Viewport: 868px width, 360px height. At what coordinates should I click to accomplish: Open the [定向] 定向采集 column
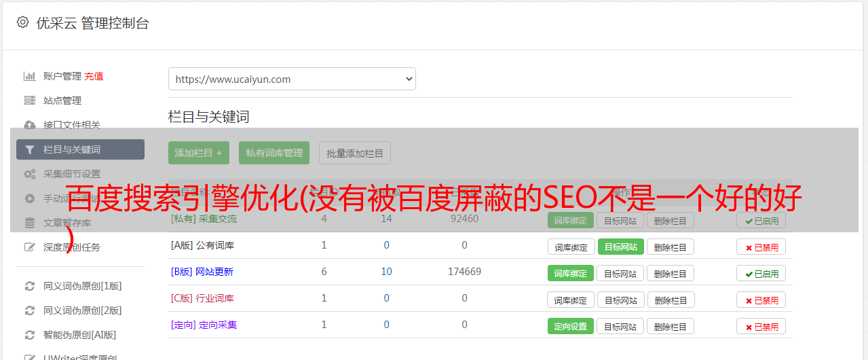(204, 325)
